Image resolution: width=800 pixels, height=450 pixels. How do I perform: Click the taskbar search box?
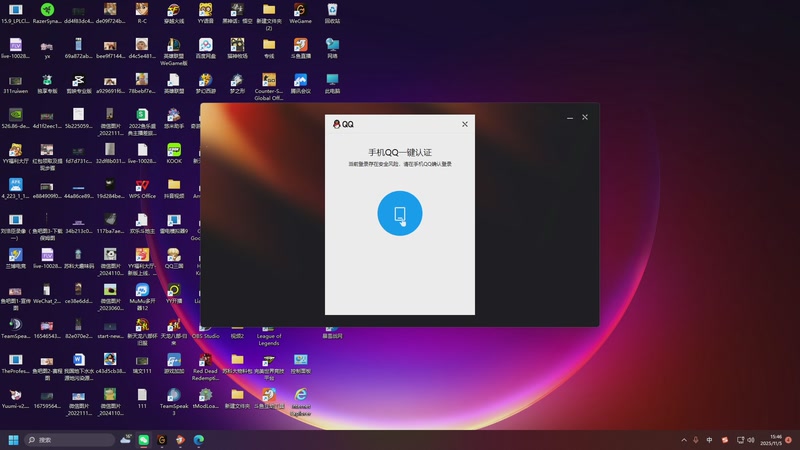pos(70,440)
